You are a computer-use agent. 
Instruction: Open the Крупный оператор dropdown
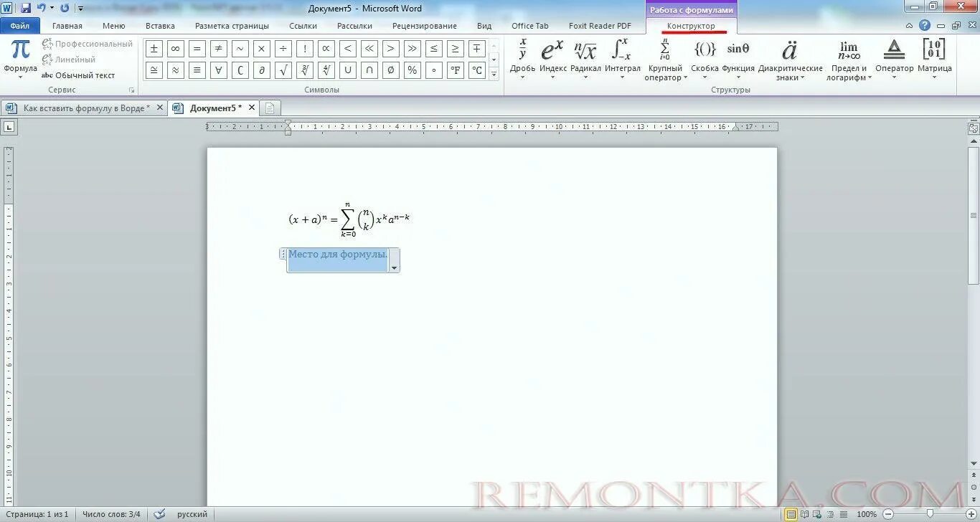pos(665,60)
